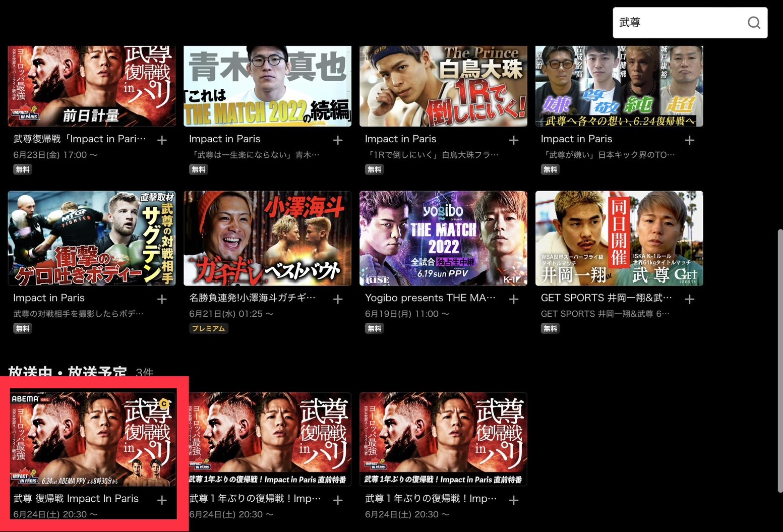Add 武尊復帰戦「Impact in Pari… to My List
Viewport: 783px width, 532px height.
162,140
